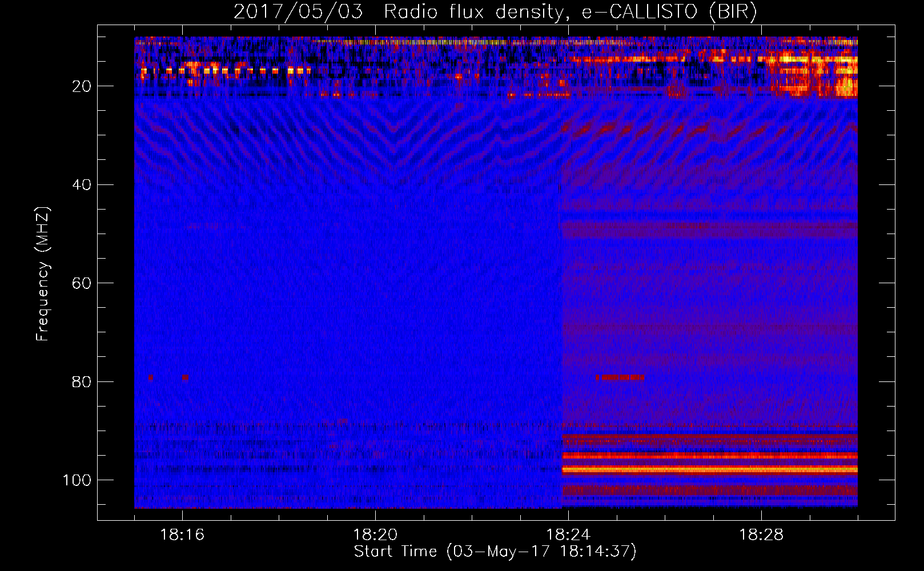Click the '100' frequency tick label

[x=77, y=480]
